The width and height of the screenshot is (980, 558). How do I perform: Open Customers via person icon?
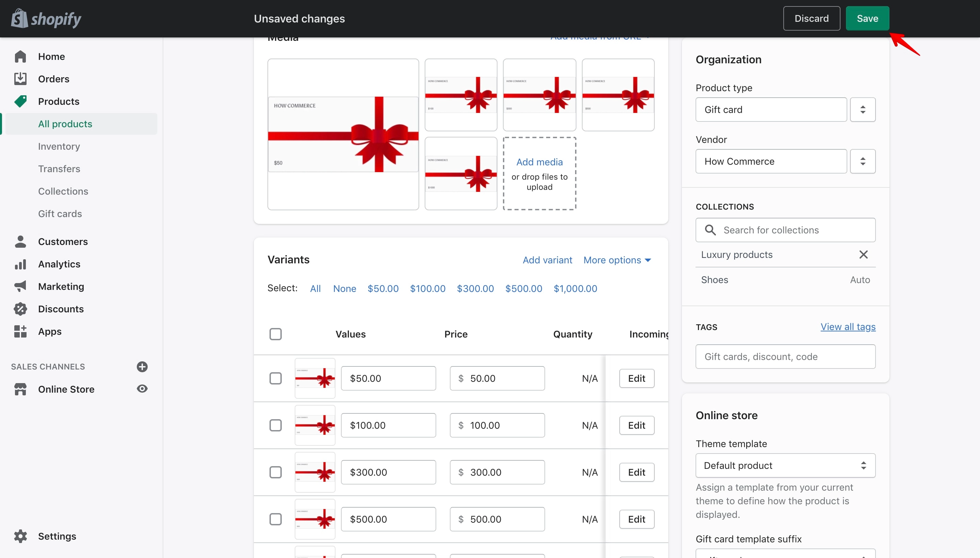pyautogui.click(x=20, y=242)
